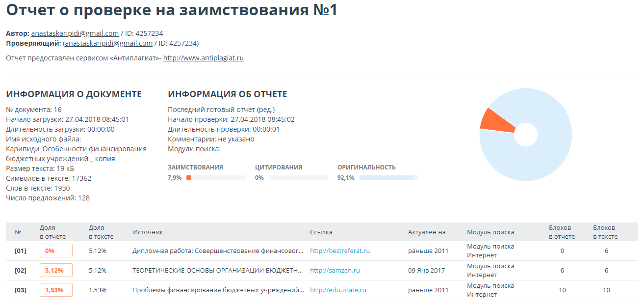Screen dimensions: 644x307
Task: Open the reviewer's email link in parentheses
Action: click(x=108, y=43)
